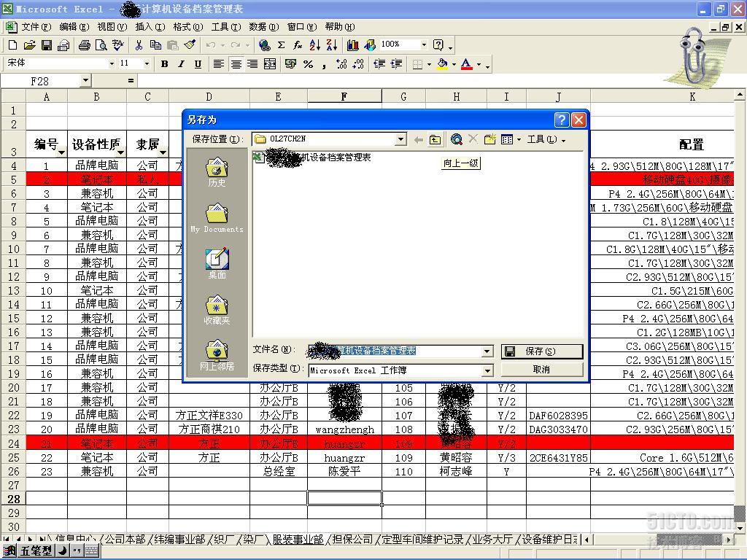This screenshot has height=560, width=747.
Task: Run the Spelling check icon
Action: (117, 45)
